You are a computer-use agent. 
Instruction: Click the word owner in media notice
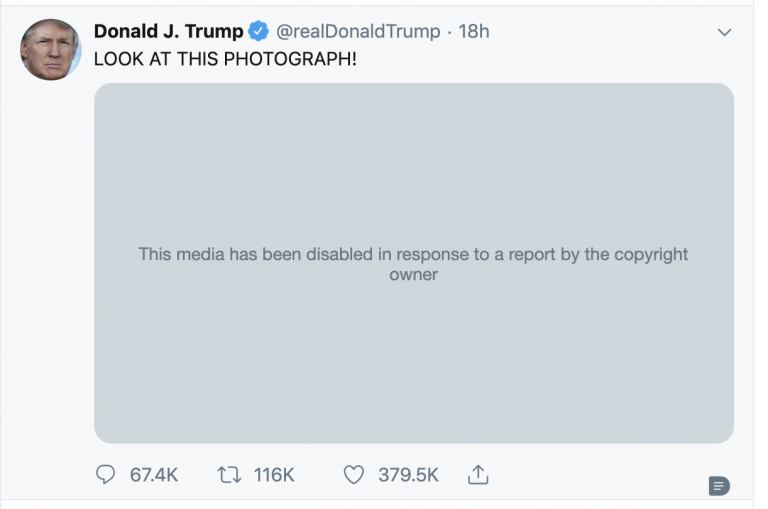coord(413,274)
